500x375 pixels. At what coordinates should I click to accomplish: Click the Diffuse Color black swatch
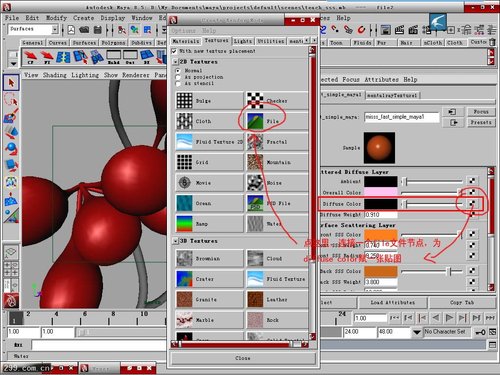(381, 204)
